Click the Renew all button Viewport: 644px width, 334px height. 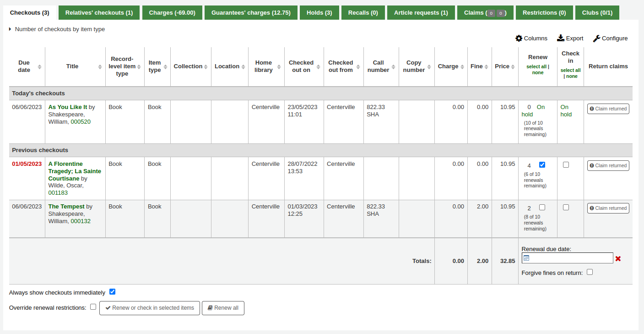click(x=223, y=308)
